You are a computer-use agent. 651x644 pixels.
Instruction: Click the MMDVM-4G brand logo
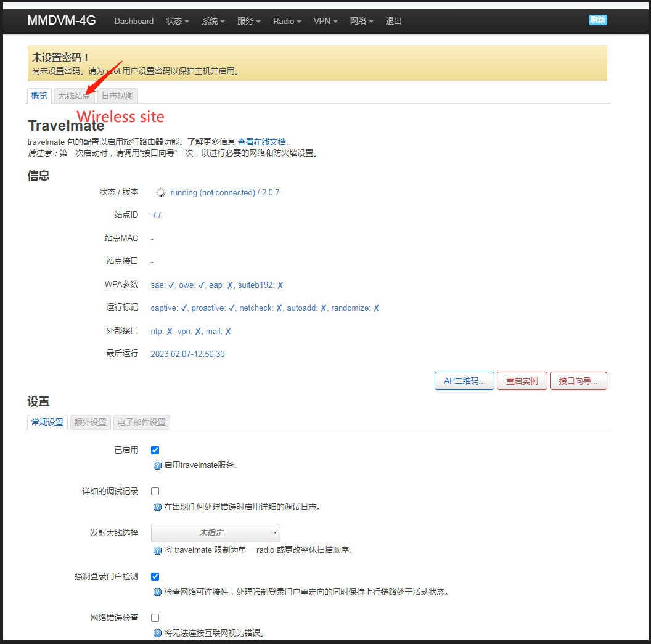62,20
